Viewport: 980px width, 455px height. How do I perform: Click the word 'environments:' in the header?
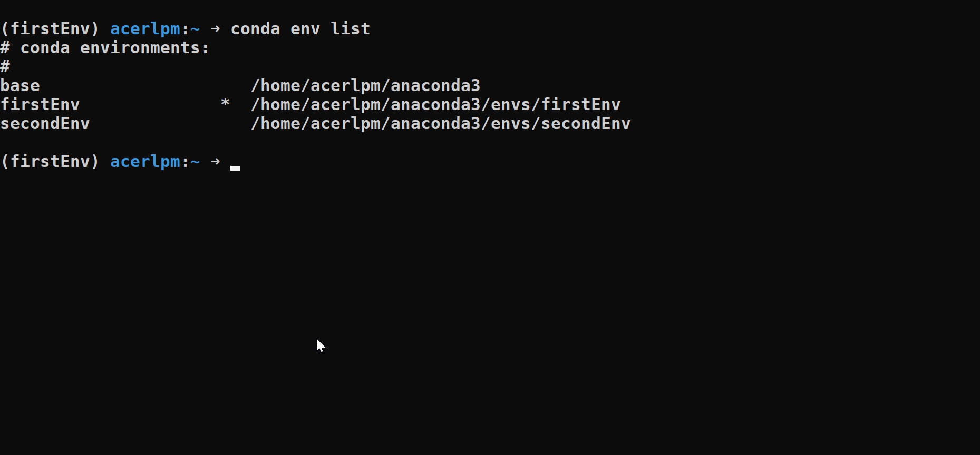pos(145,48)
